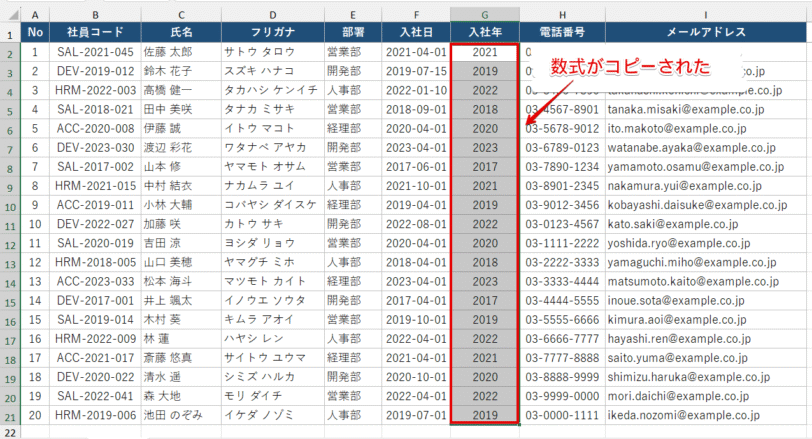812x439 pixels.
Task: Click cell G2 showing 2021
Action: click(485, 52)
